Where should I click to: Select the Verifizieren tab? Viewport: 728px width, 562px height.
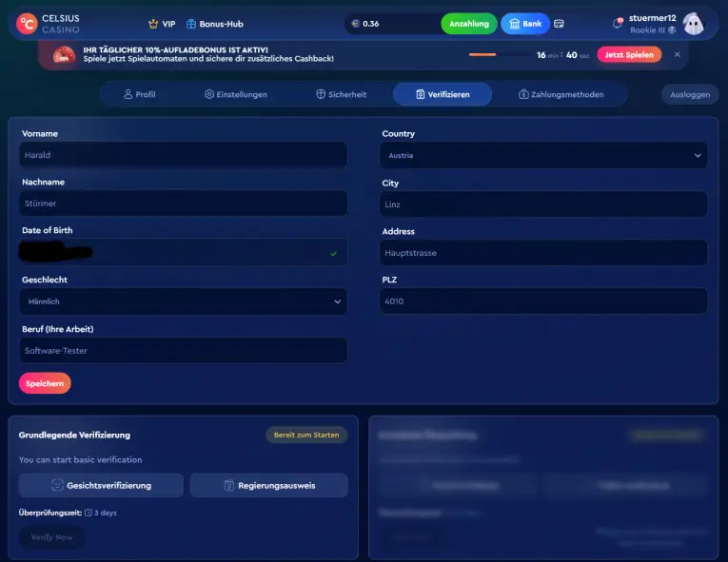click(x=443, y=95)
